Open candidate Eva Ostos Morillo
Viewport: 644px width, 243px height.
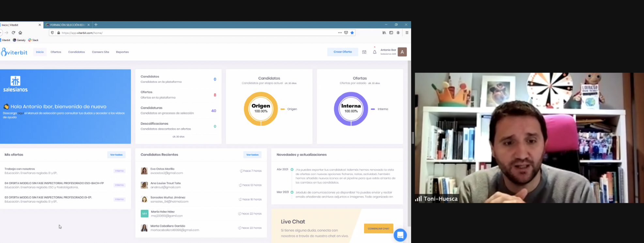162,169
